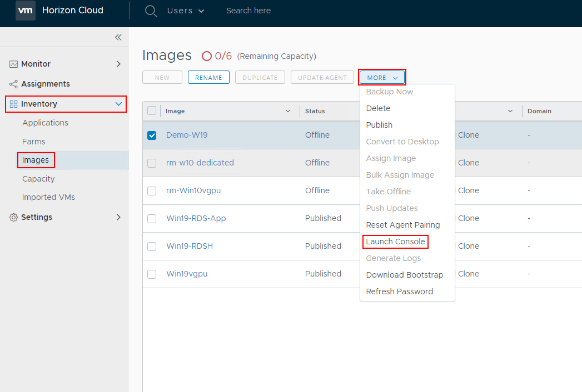Screen dimensions: 582x392
Task: Click the VMware logo icon
Action: coord(26,11)
